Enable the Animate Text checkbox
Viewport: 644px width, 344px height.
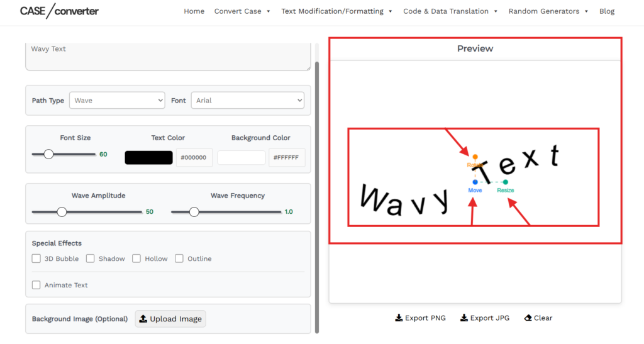36,285
